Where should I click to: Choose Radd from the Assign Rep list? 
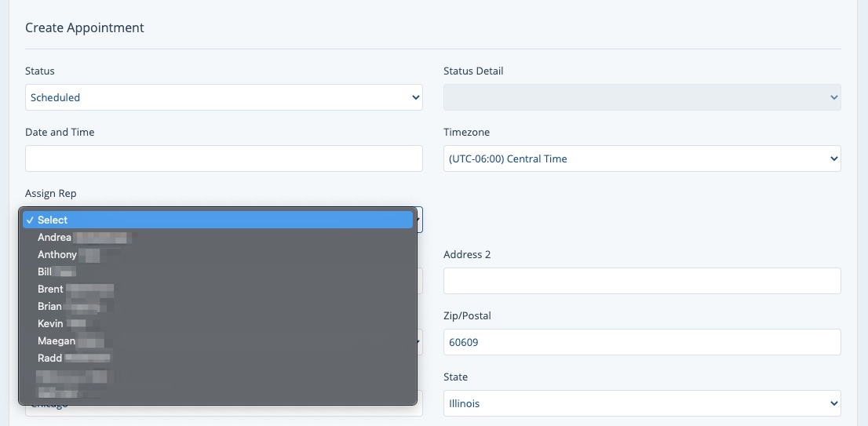pyautogui.click(x=217, y=358)
